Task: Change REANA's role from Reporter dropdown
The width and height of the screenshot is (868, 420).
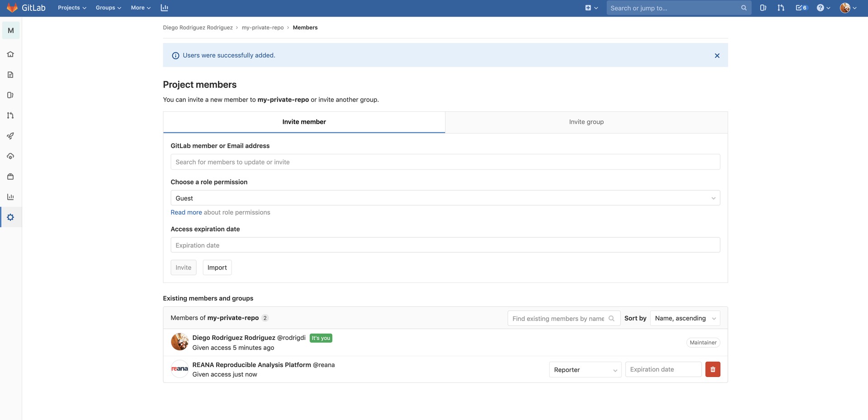Action: [x=585, y=369]
